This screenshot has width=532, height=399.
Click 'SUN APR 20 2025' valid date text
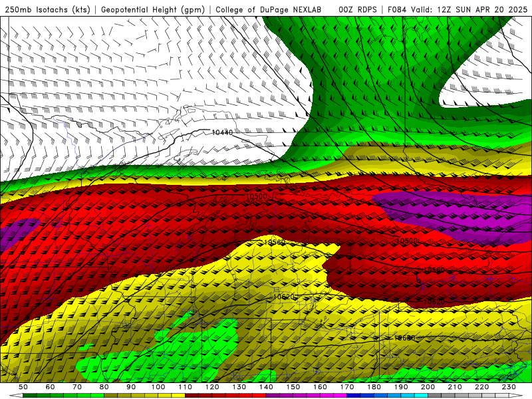point(491,10)
